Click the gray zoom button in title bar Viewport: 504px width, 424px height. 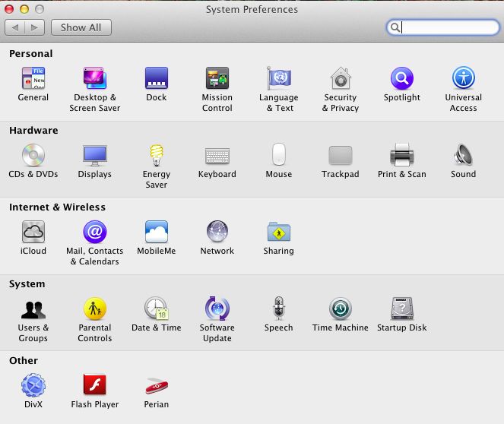[x=40, y=9]
